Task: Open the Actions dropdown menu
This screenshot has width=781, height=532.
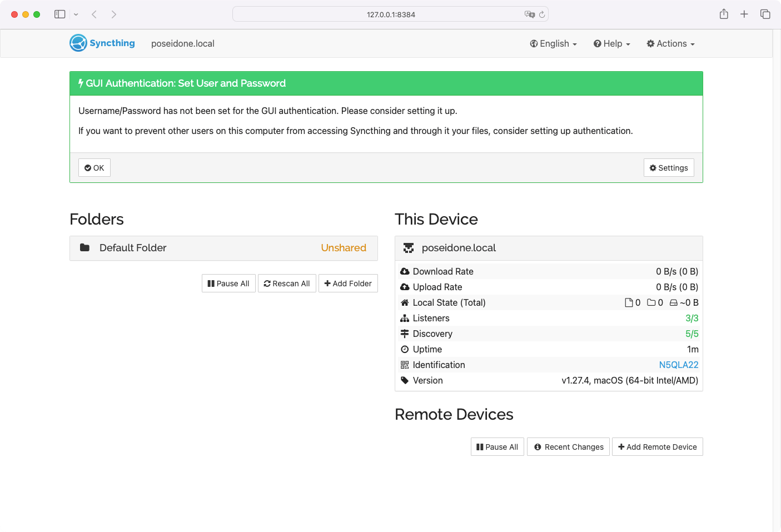Action: [670, 44]
